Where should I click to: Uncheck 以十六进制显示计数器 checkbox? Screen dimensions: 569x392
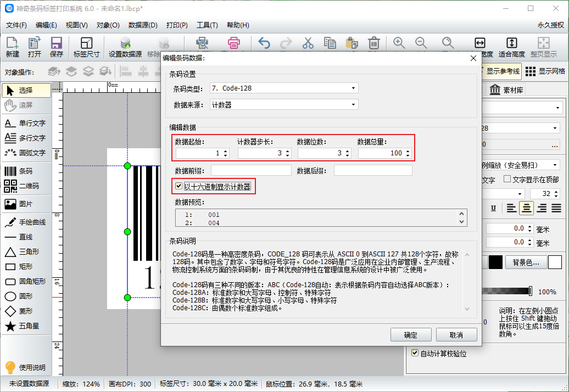[178, 186]
